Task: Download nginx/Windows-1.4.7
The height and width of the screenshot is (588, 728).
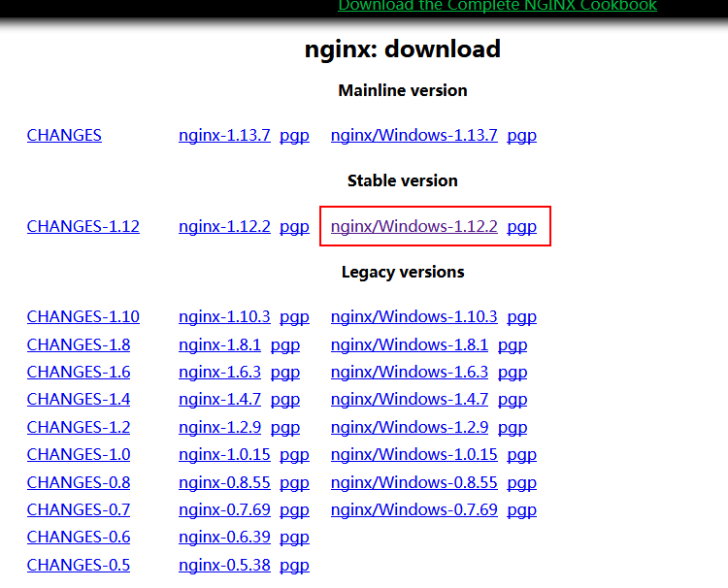Action: pos(410,399)
